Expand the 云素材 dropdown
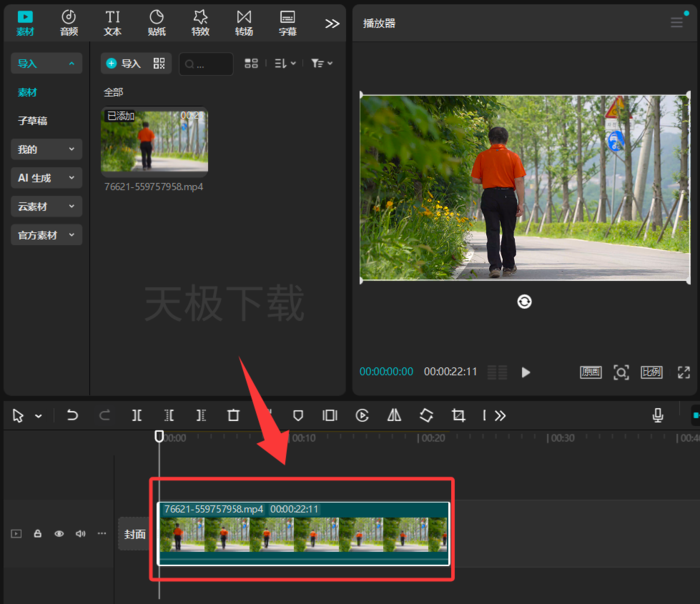Screen dimensions: 700x604 pyautogui.click(x=46, y=206)
